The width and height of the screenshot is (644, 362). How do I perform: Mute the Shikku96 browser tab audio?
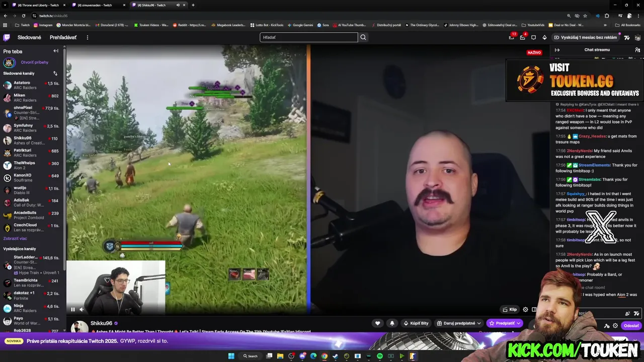178,5
